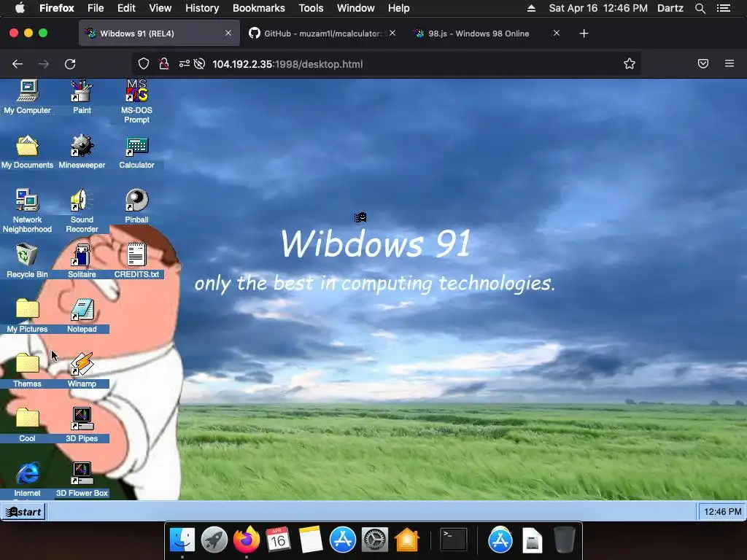
Task: Select the Network Neighborhood icon
Action: [27, 211]
